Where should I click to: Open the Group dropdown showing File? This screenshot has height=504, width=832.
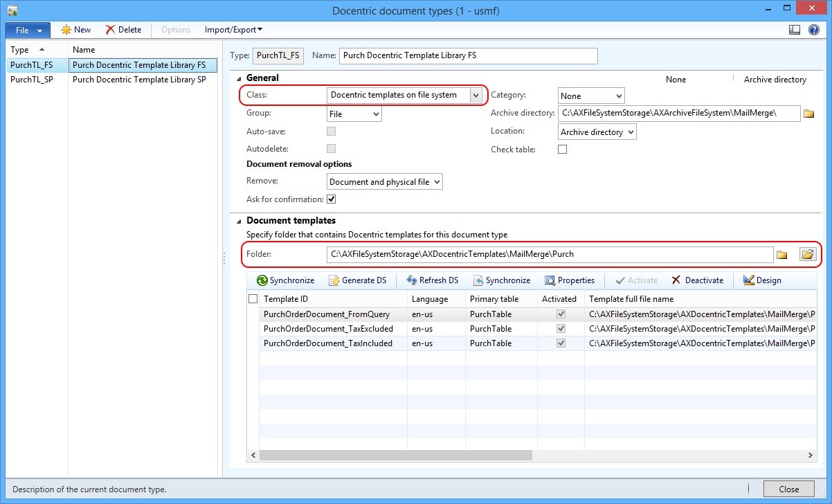pos(354,114)
